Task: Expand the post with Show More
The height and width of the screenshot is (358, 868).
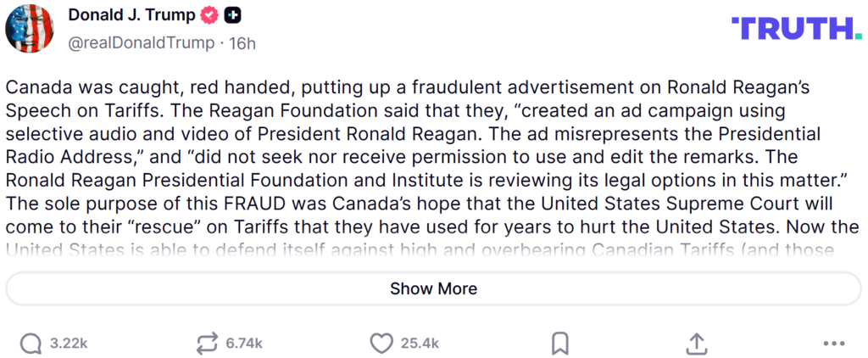Action: click(x=433, y=288)
